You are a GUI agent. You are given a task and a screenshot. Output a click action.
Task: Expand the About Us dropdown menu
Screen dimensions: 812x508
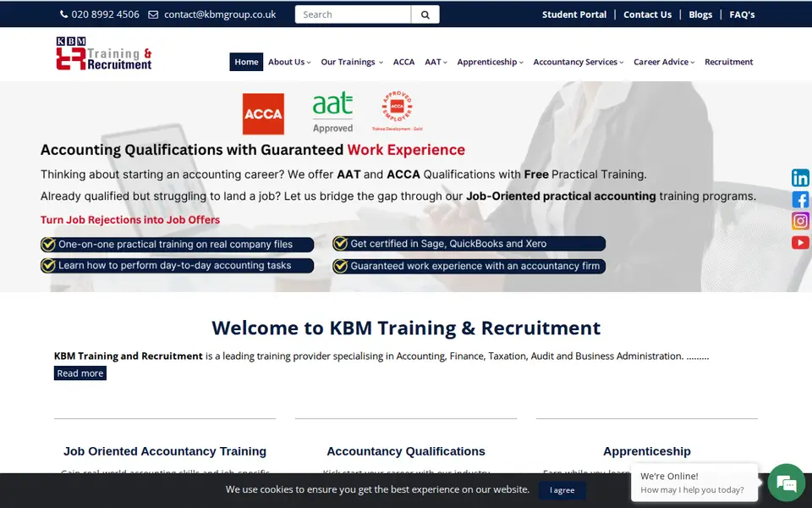[x=289, y=62]
